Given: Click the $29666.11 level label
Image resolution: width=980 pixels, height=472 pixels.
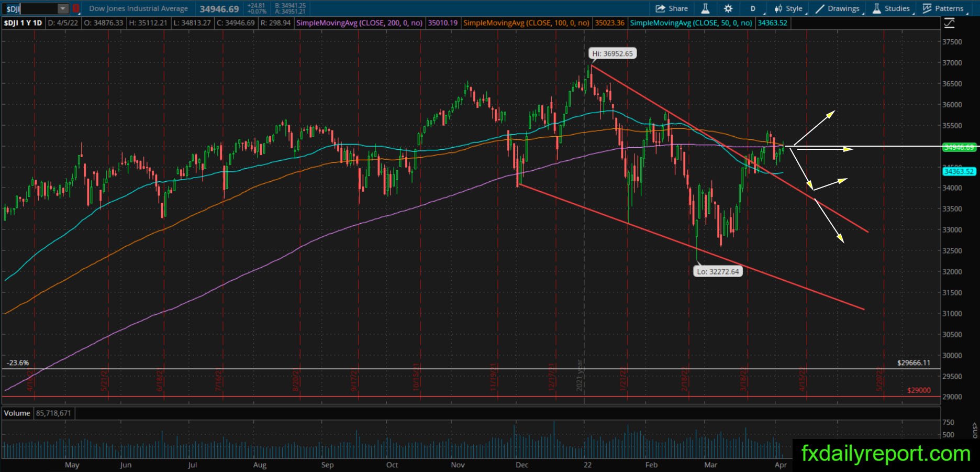Looking at the screenshot, I should coord(914,363).
